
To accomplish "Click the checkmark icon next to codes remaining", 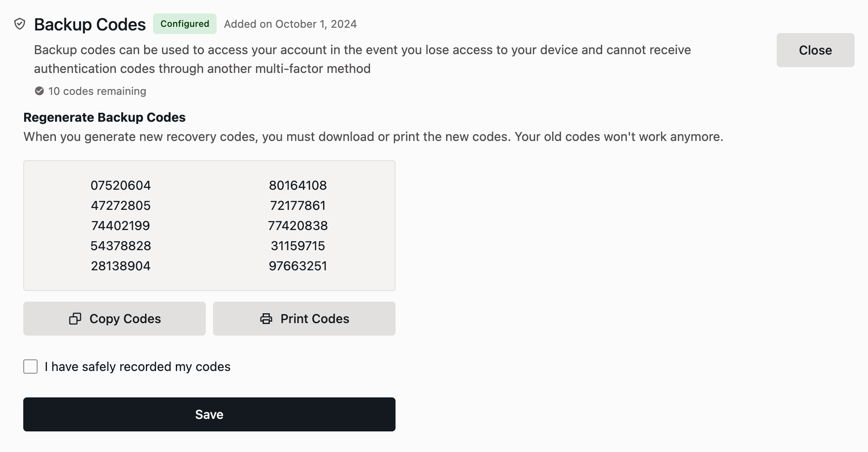I will click(39, 91).
